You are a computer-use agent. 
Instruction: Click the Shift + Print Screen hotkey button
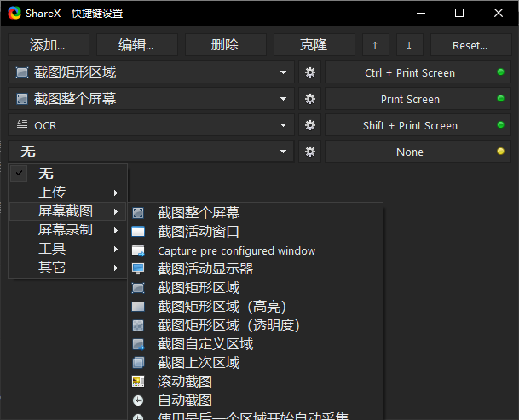tap(418, 125)
